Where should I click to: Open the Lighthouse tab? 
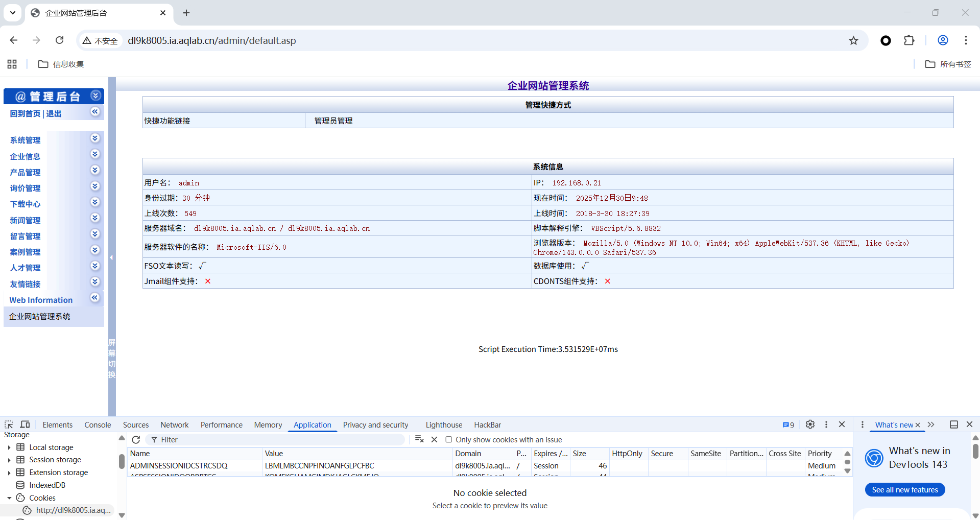tap(444, 425)
